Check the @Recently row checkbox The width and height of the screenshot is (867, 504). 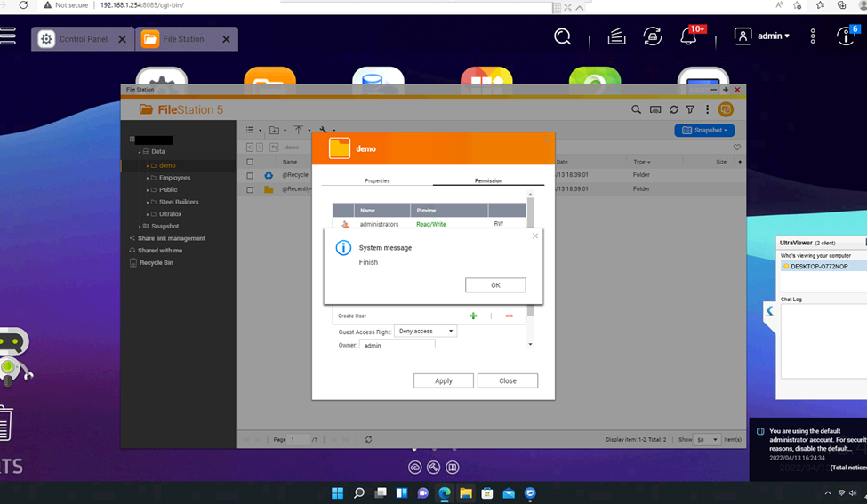(250, 189)
